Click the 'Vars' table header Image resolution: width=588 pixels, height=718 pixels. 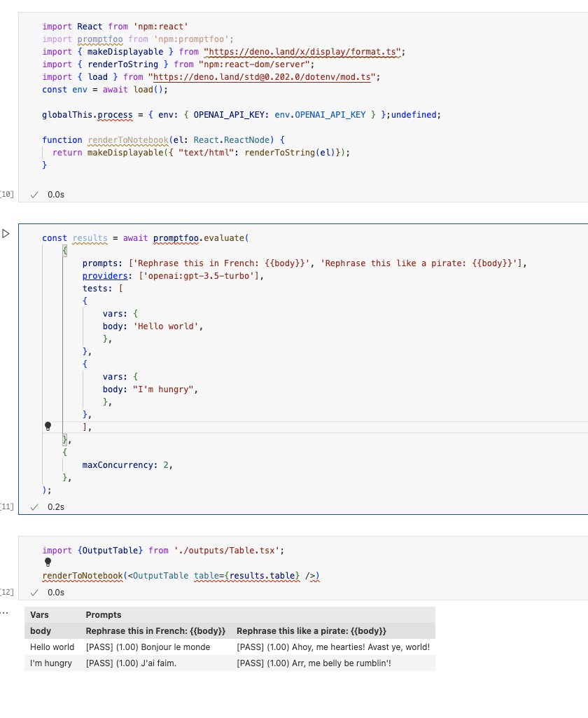pos(39,615)
